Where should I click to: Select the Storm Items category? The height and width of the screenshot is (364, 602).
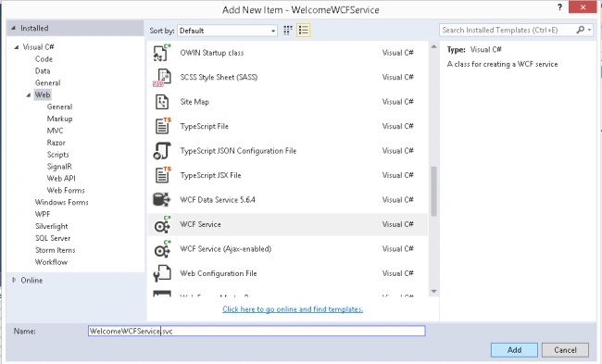coord(55,250)
